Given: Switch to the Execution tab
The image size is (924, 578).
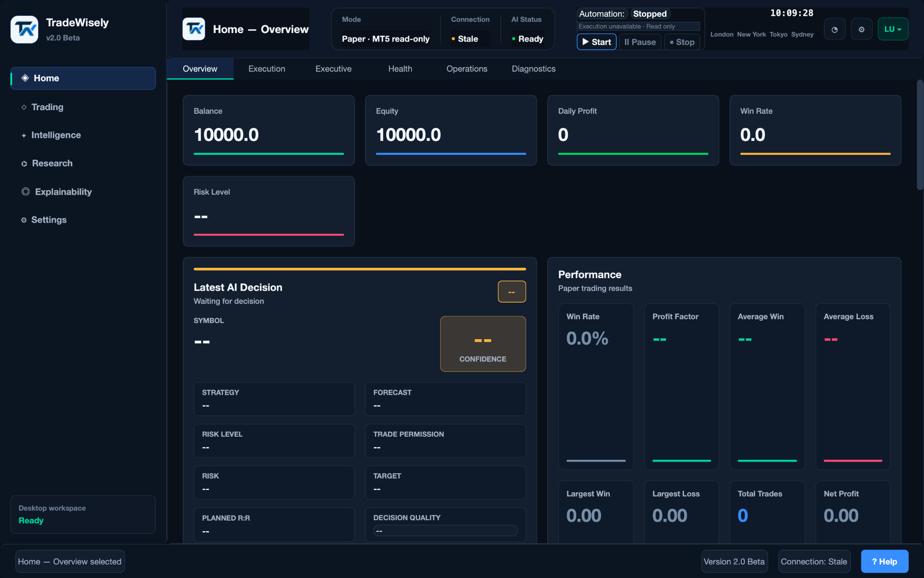Looking at the screenshot, I should 267,69.
